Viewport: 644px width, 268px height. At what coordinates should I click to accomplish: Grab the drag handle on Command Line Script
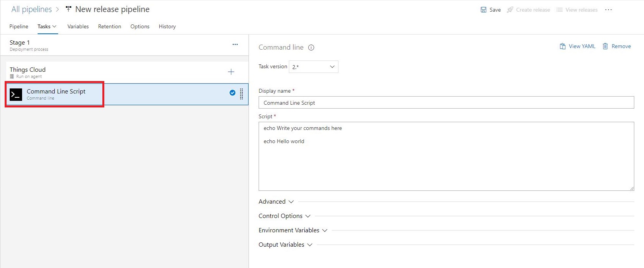coord(242,94)
